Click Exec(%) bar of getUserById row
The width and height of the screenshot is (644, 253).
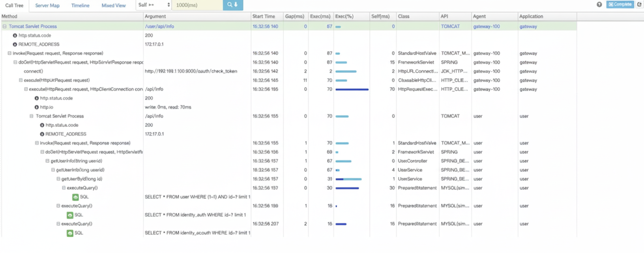(348, 179)
